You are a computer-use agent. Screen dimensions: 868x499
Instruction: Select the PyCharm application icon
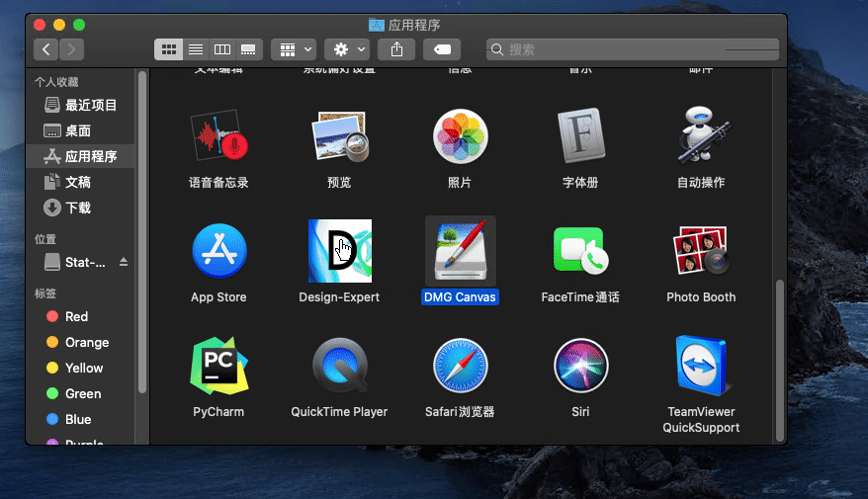pos(219,366)
